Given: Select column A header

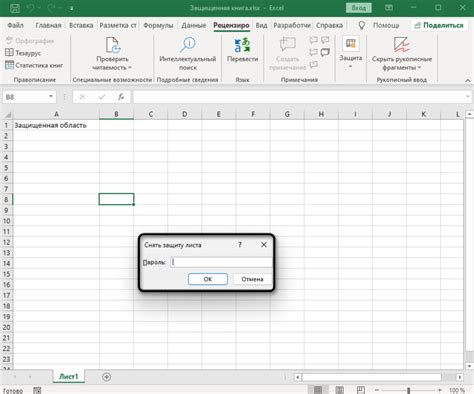Looking at the screenshot, I should click(x=56, y=114).
